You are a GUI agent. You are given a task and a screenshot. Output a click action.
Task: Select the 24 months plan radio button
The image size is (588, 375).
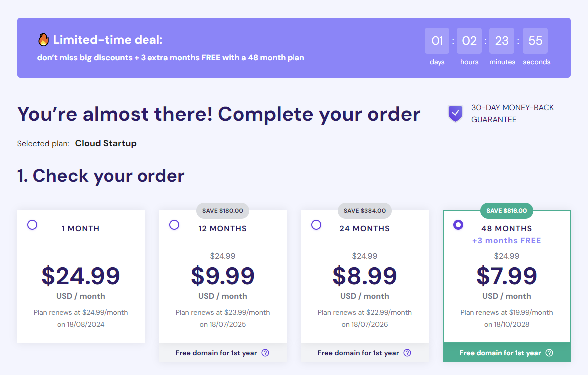(x=316, y=225)
